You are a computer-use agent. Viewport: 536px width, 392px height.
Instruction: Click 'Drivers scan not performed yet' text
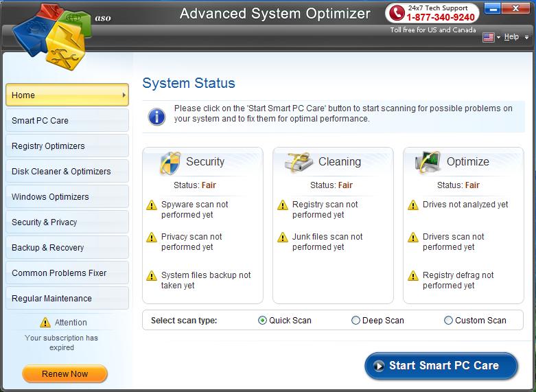(453, 242)
